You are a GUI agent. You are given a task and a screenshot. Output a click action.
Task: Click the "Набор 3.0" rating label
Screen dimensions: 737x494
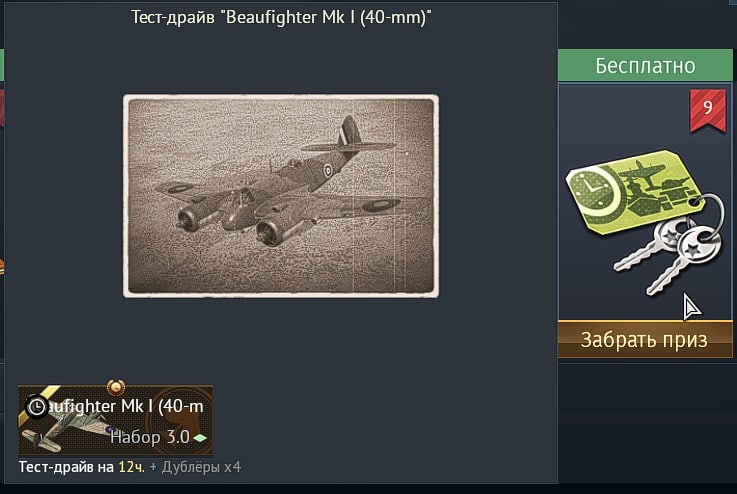click(x=149, y=437)
